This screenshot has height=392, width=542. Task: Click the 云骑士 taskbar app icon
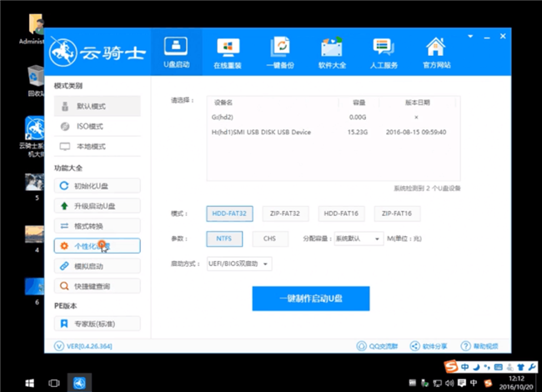click(79, 383)
